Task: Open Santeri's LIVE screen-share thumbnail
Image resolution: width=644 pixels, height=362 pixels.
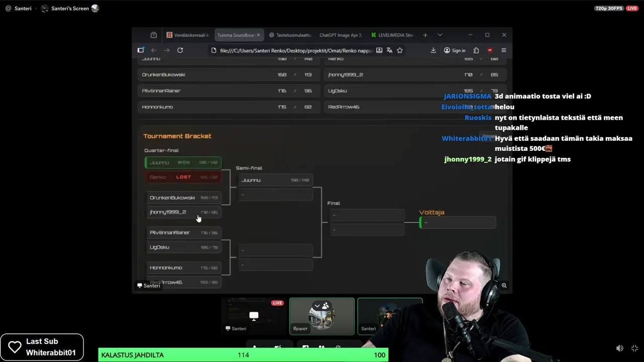Action: click(254, 316)
